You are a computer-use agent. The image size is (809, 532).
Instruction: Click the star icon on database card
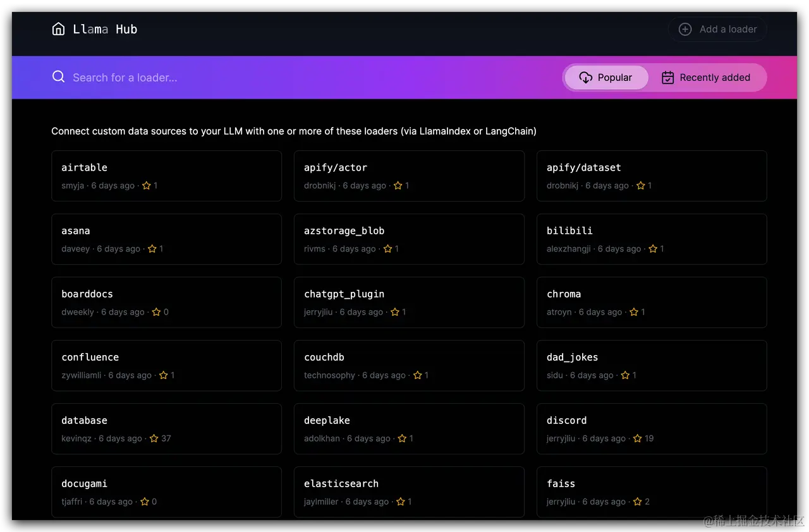point(154,438)
